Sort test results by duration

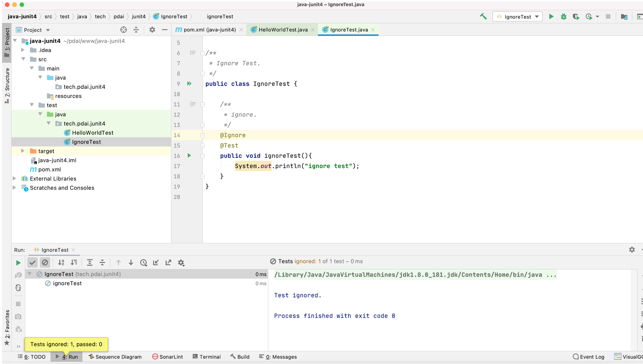click(x=74, y=262)
